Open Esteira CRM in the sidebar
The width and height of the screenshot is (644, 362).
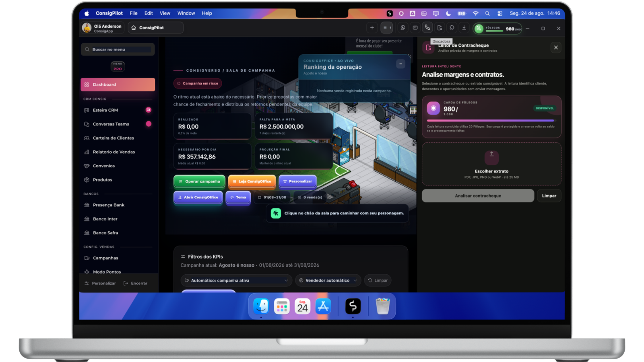[x=118, y=110]
